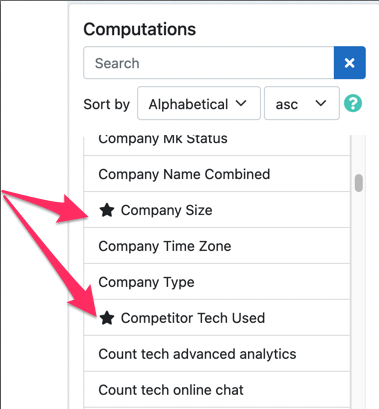Click the star icon beside Competitor Tech Used
Viewport: 379px width, 409px height.
107,318
